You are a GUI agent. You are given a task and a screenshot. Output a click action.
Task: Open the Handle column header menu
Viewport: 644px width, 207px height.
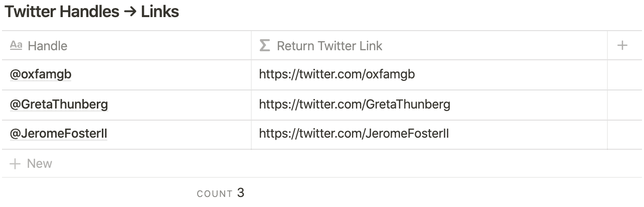[126, 46]
